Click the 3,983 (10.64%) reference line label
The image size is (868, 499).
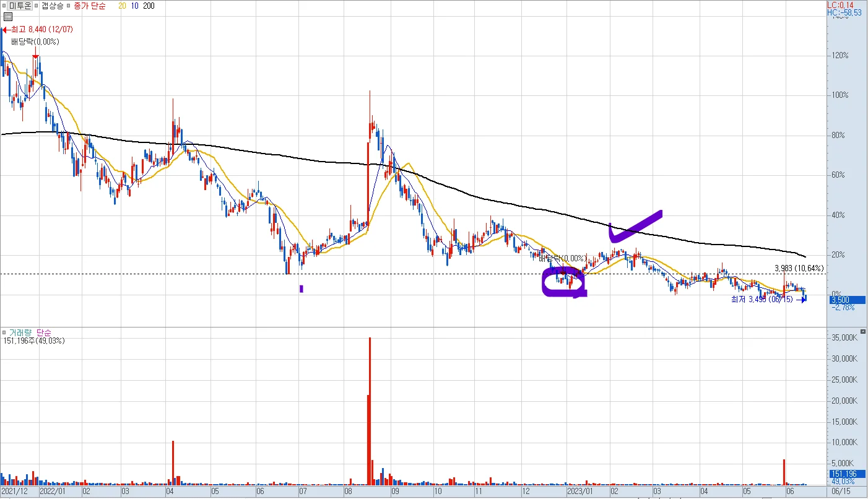coord(799,268)
